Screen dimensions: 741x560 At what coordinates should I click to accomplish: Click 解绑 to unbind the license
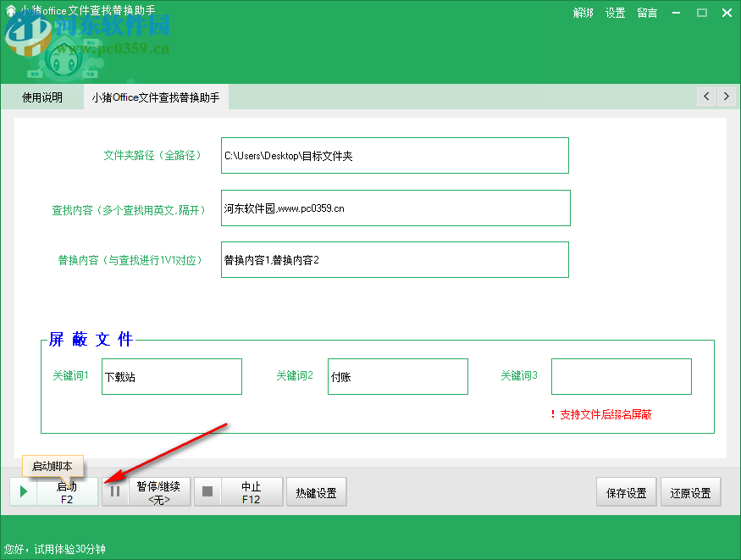coord(583,12)
